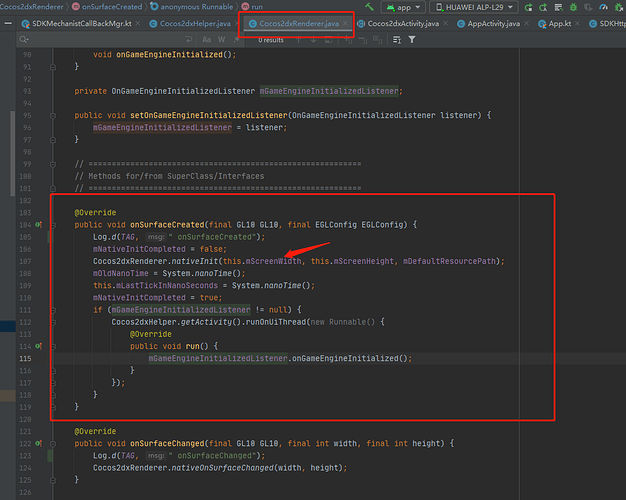Viewport: 626px width, 500px height.
Task: Click the Apply Changes and Restart Activity icon
Action: (543, 7)
